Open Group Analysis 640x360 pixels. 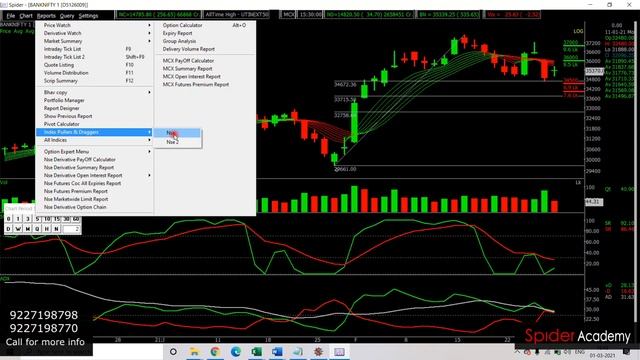tap(205, 41)
